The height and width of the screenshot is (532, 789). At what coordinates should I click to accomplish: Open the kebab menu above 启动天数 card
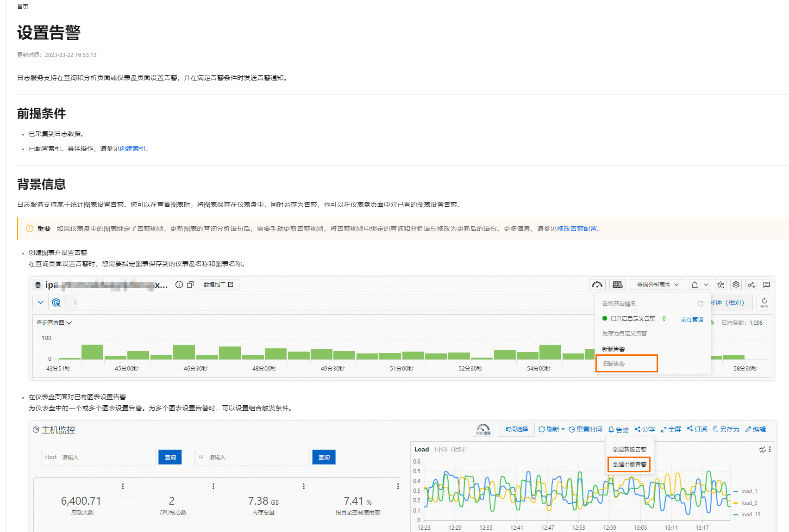tap(123, 486)
